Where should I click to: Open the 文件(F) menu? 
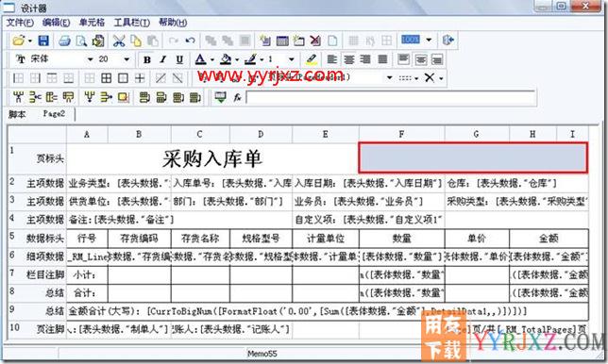(x=20, y=23)
